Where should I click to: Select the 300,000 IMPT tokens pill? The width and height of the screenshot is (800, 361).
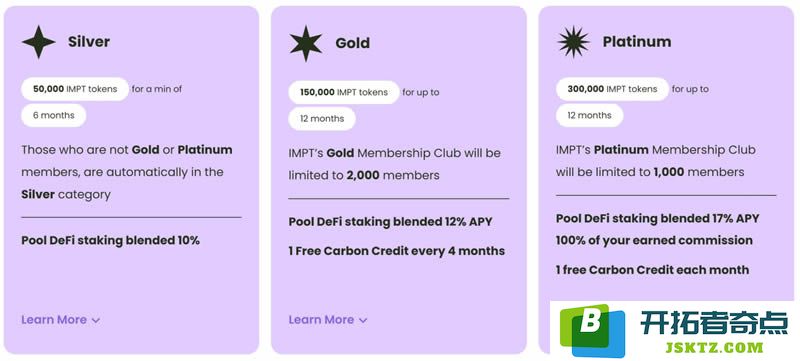612,89
